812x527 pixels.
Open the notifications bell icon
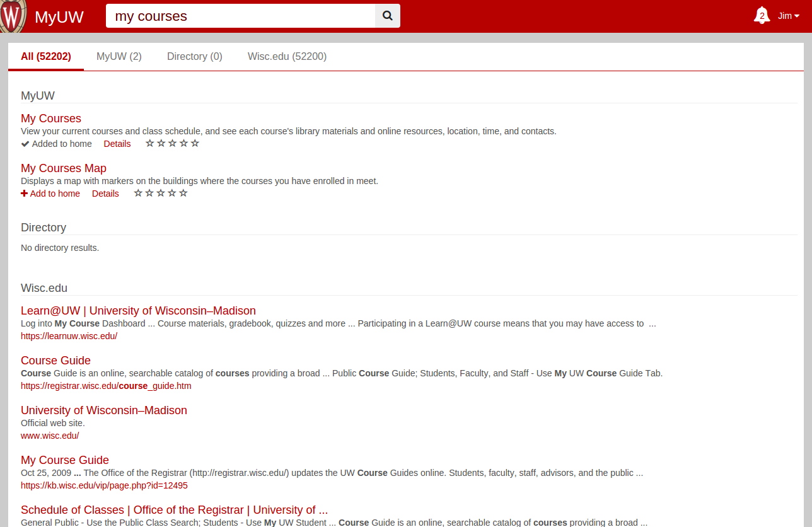[762, 16]
